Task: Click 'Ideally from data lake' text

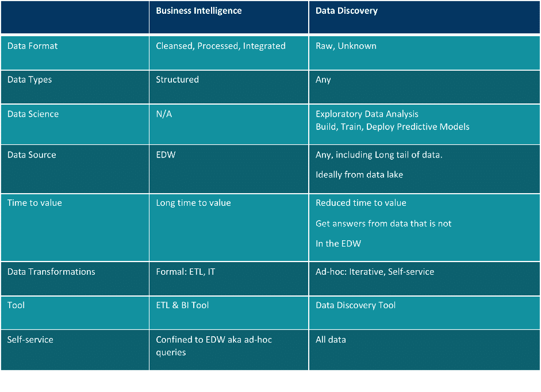Action: click(359, 175)
